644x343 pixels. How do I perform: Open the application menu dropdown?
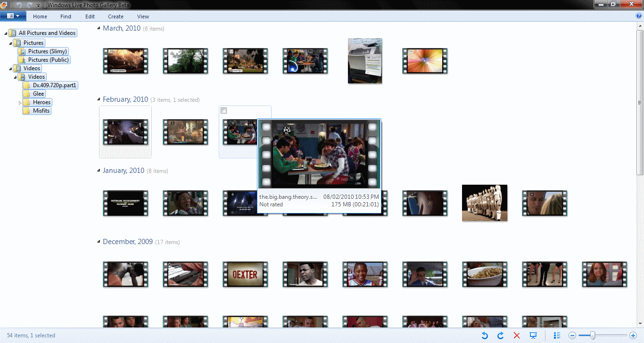(x=13, y=15)
